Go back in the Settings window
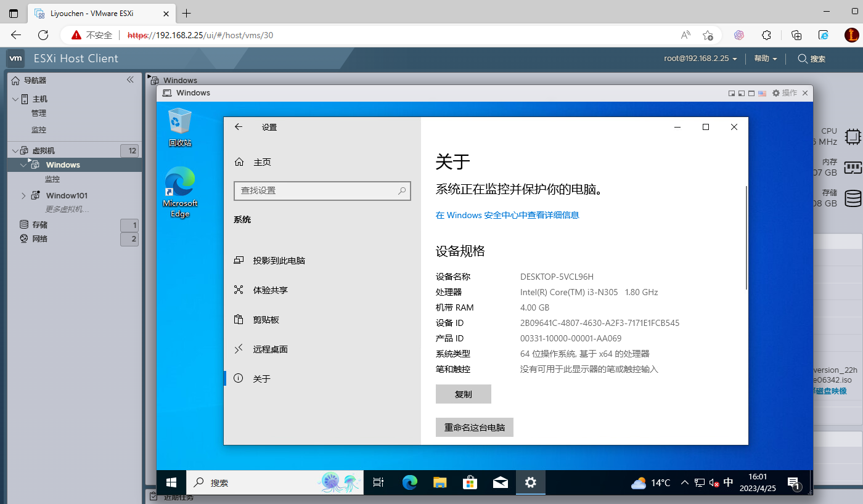863x504 pixels. [x=239, y=127]
